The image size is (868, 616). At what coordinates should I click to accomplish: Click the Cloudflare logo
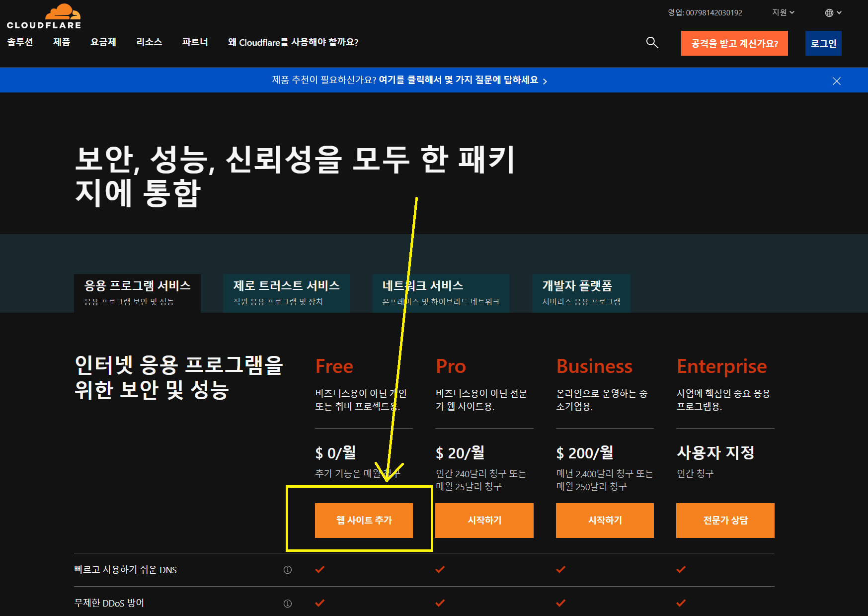pos(44,16)
